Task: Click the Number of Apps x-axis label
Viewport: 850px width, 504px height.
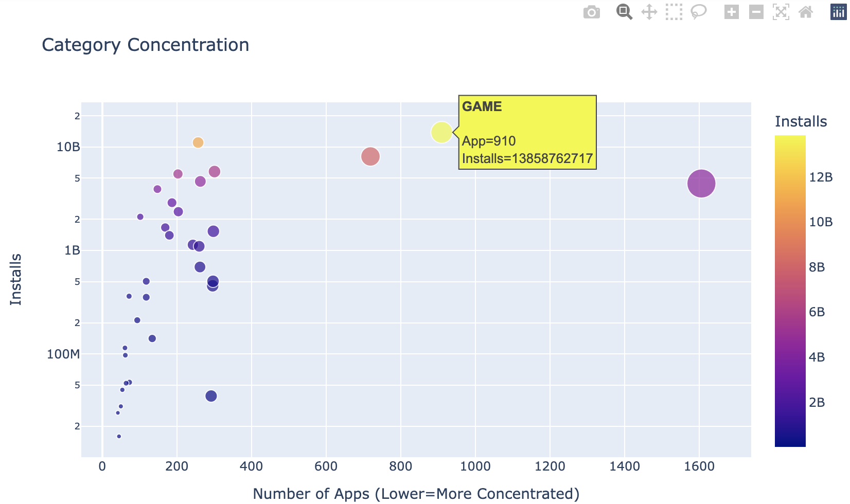Action: click(416, 494)
